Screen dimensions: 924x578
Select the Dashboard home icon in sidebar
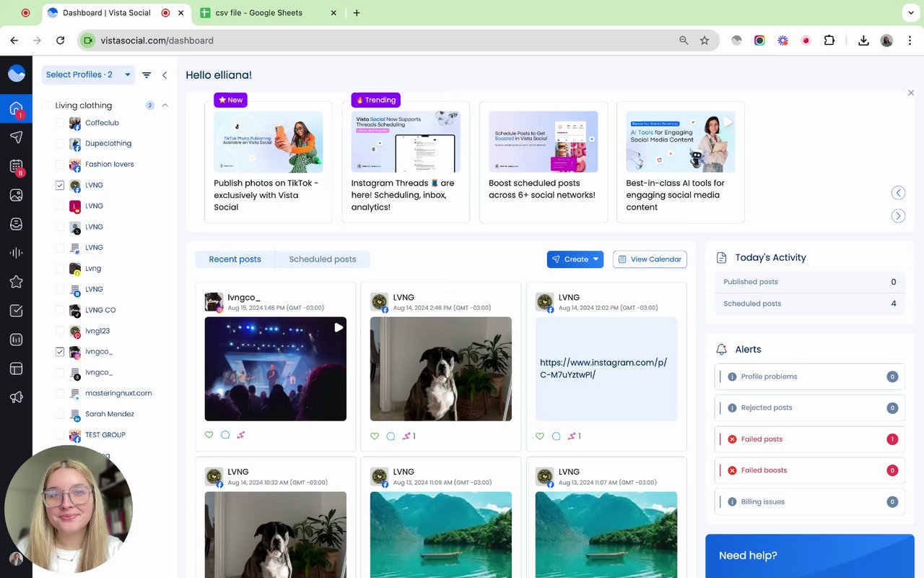coord(16,109)
